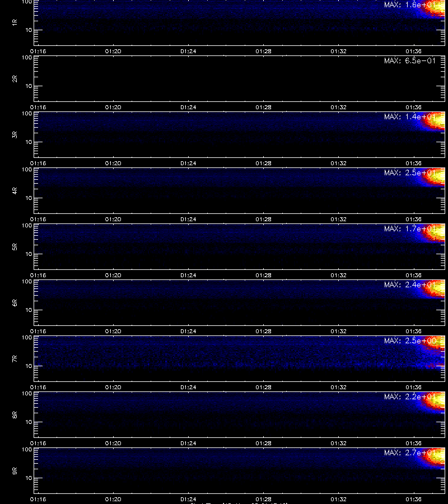The height and width of the screenshot is (504, 448).
Task: Click the 100 y-axis label of panel 3R
Action: coord(27,114)
